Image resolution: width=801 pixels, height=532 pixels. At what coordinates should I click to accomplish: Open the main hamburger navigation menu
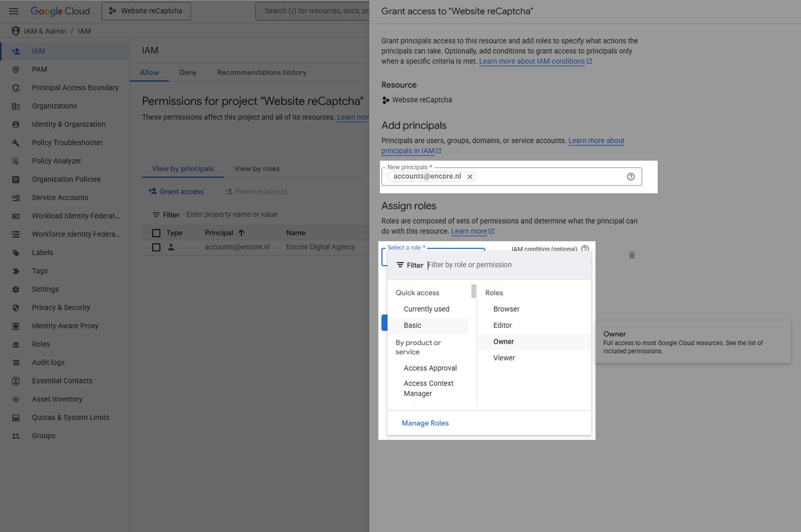(14, 11)
